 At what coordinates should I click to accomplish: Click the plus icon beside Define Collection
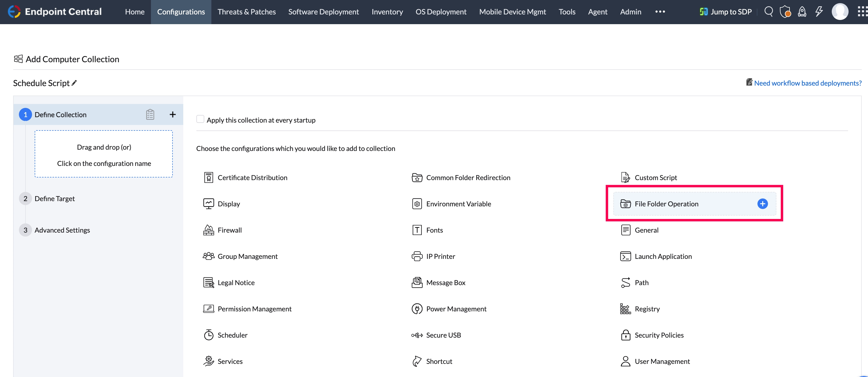pyautogui.click(x=172, y=114)
